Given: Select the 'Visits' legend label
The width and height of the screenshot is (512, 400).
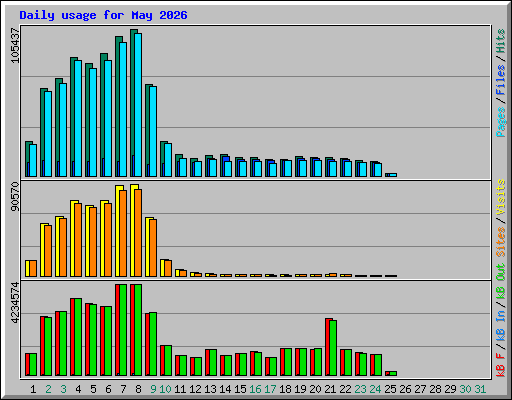Looking at the screenshot, I should [x=501, y=197].
